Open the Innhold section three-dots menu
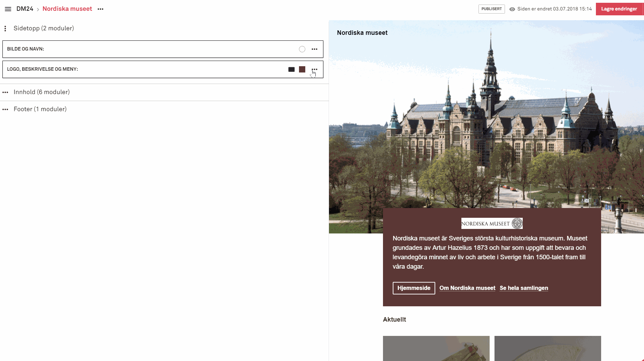Image resolution: width=644 pixels, height=361 pixels. pyautogui.click(x=5, y=92)
